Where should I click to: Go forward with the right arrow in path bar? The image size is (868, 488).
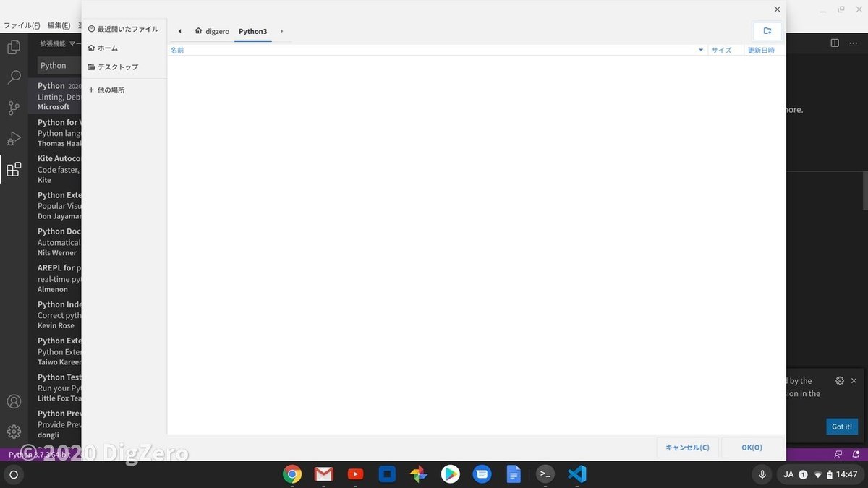pyautogui.click(x=281, y=31)
